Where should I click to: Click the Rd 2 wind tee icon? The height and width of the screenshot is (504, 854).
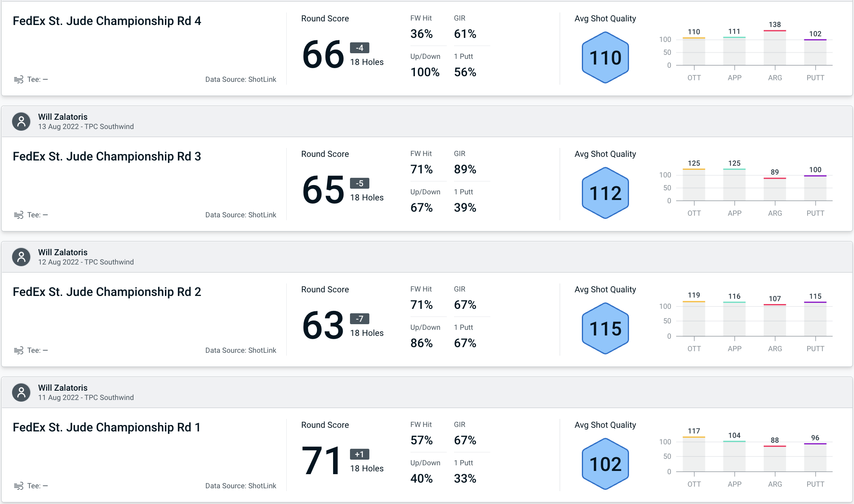(x=18, y=350)
